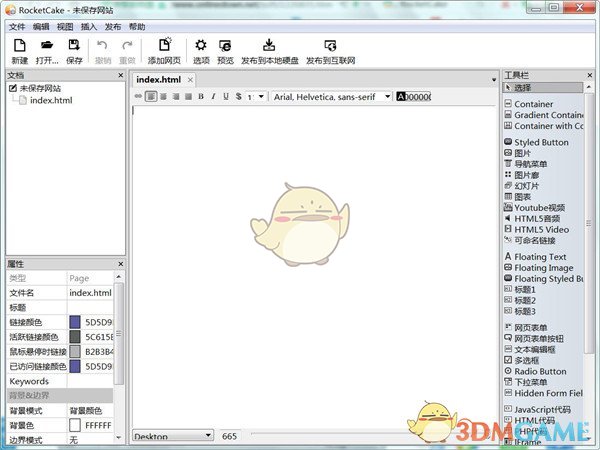Save the site with 保存 icon

(74, 45)
